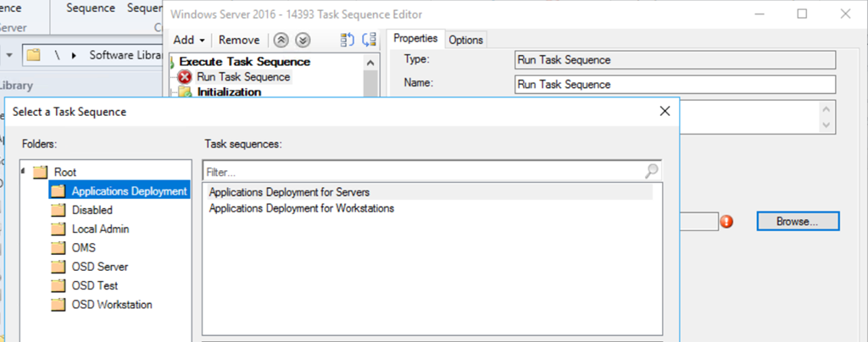
Task: Select the Local Admin folder
Action: pyautogui.click(x=100, y=229)
